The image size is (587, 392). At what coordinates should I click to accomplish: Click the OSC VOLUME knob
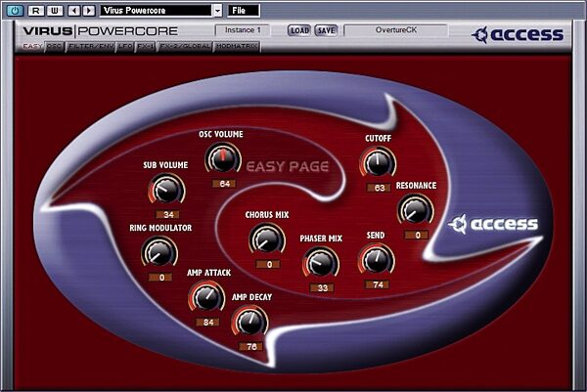[223, 159]
